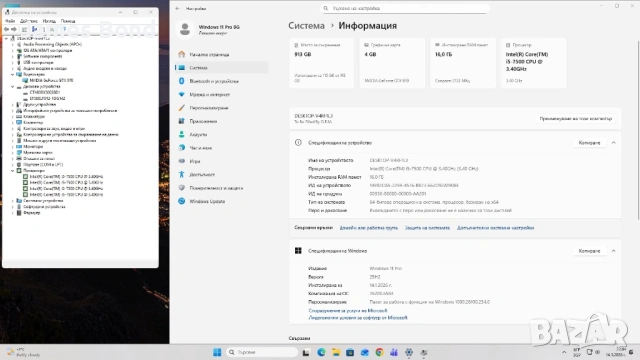The image size is (640, 360).
Task: Open Файл menu in Device Manager
Action: point(10,21)
